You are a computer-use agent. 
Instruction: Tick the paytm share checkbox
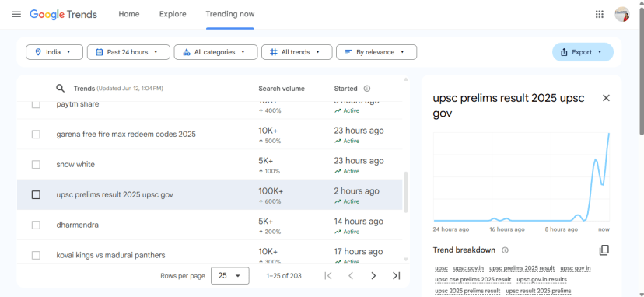(36, 104)
